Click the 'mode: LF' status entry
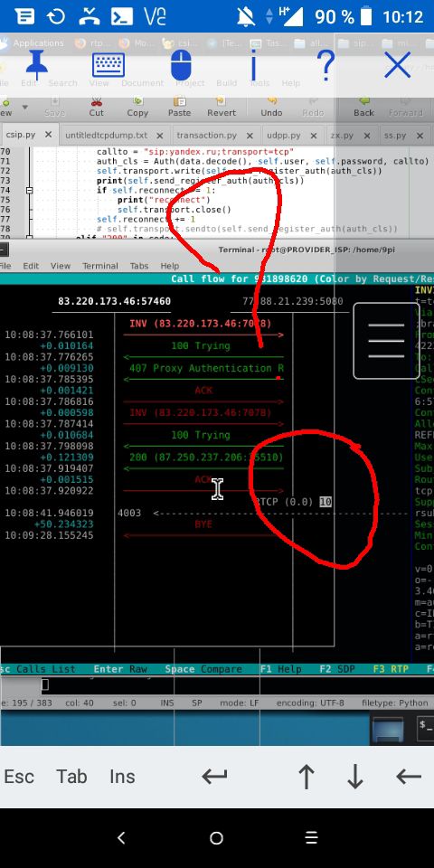 tap(239, 703)
